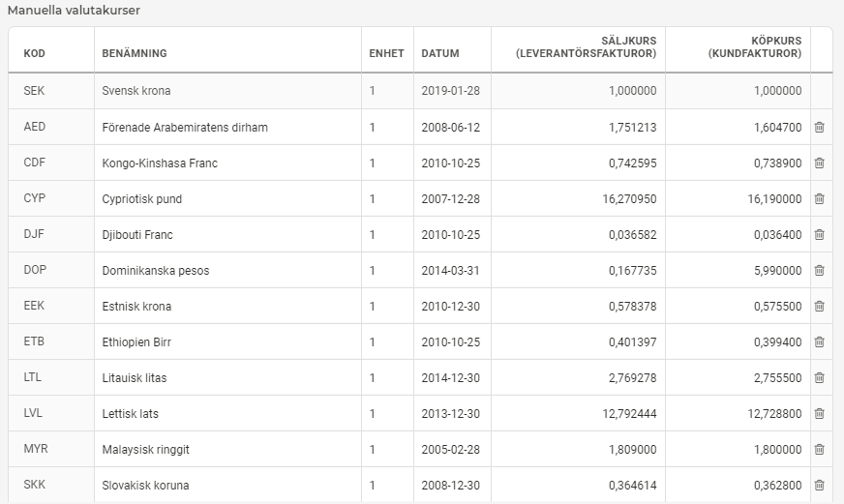The width and height of the screenshot is (844, 504).
Task: Click the buy rate 0,399400
Action: [x=778, y=341]
